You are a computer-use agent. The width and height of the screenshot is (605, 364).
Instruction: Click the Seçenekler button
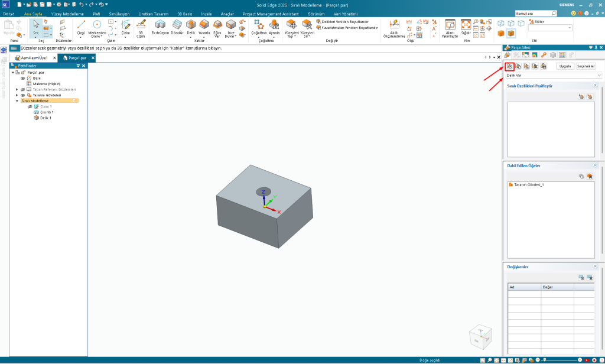pyautogui.click(x=586, y=66)
